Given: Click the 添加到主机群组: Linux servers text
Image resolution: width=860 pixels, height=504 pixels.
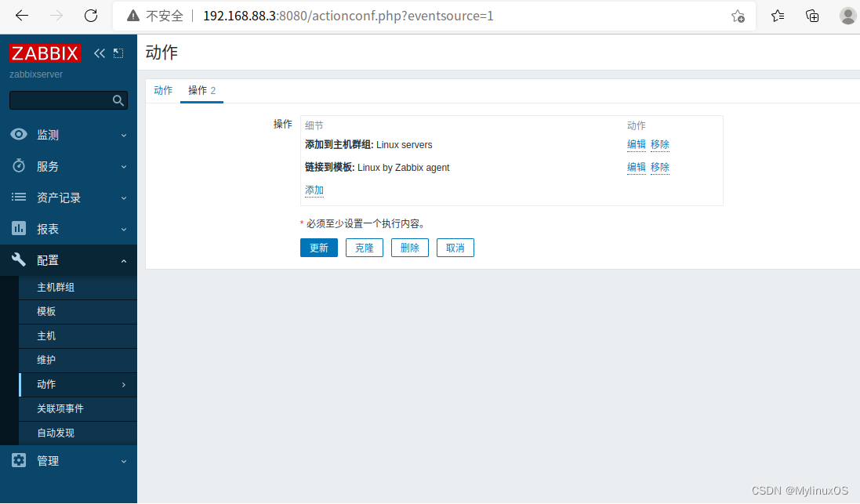Looking at the screenshot, I should 368,145.
